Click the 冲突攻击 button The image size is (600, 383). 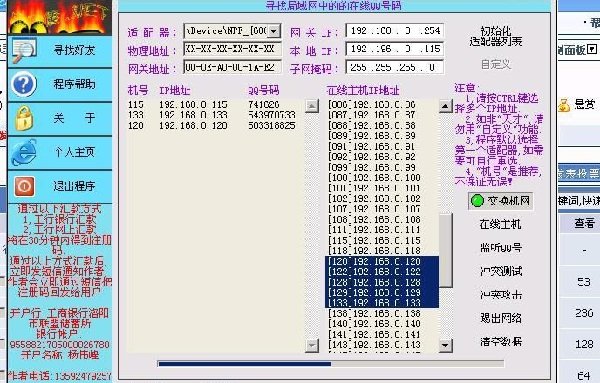tap(501, 295)
